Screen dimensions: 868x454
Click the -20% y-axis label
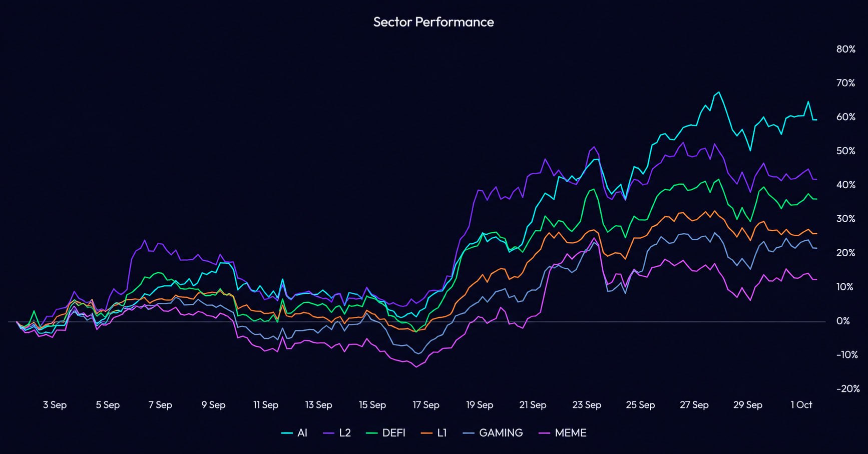848,389
